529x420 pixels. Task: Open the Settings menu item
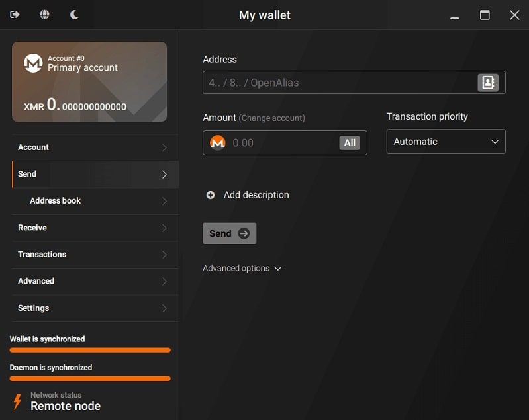93,308
